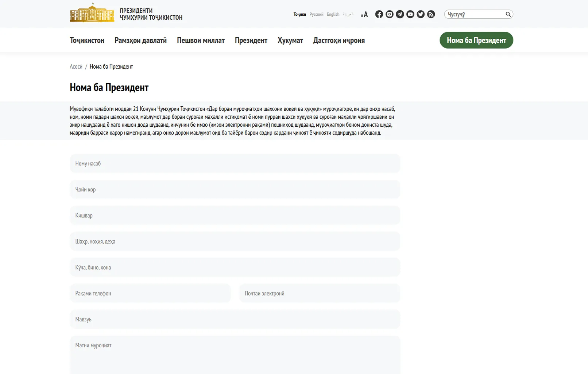Focus the Ҷустуҷӯ search field
The height and width of the screenshot is (374, 588).
tap(475, 14)
